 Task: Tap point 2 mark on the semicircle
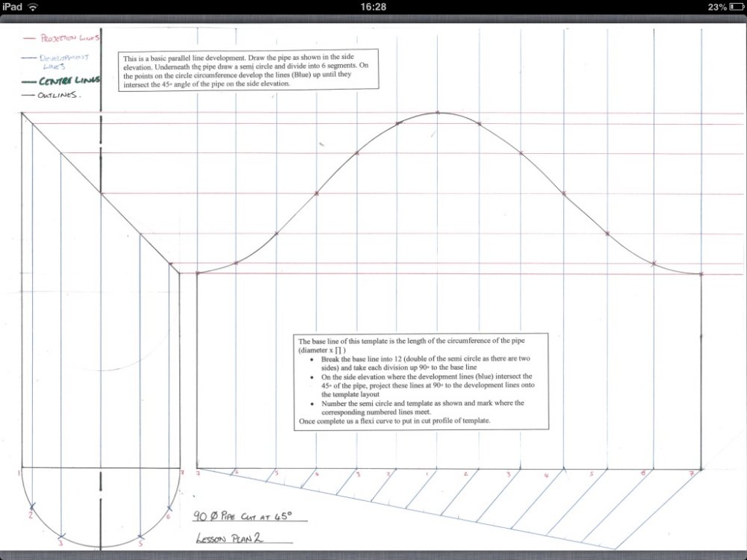point(31,508)
